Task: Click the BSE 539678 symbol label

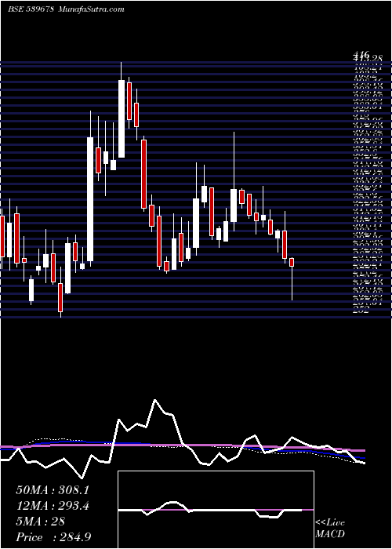Action: 31,9
